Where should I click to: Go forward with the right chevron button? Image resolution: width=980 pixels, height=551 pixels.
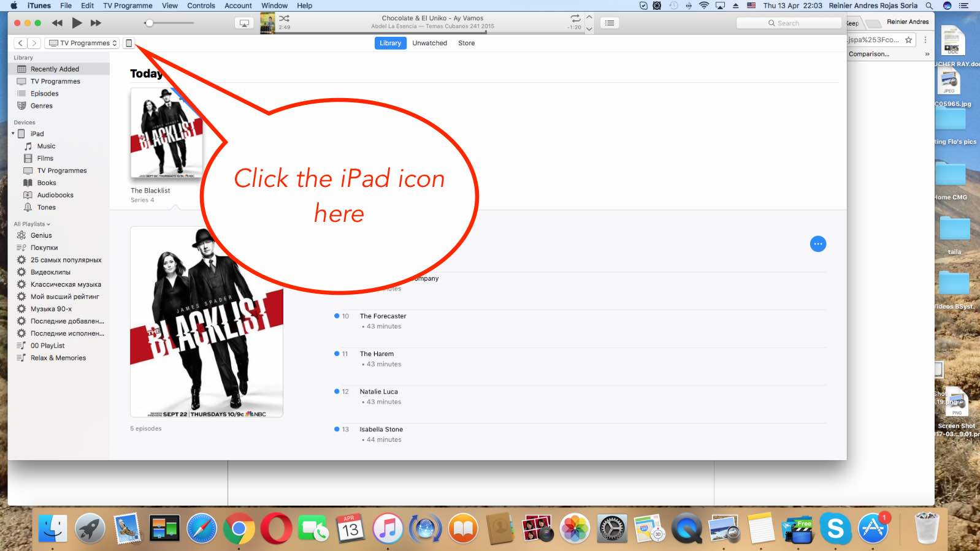tap(34, 43)
